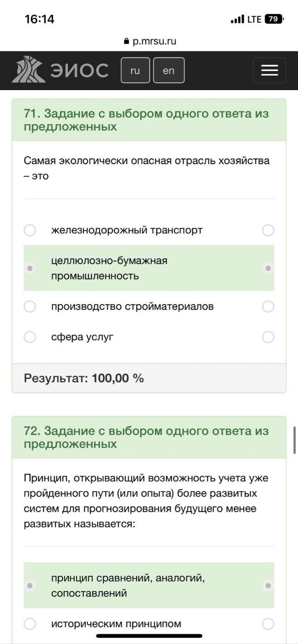Switch site language to en
Image resolution: width=298 pixels, height=644 pixels.
(x=169, y=70)
